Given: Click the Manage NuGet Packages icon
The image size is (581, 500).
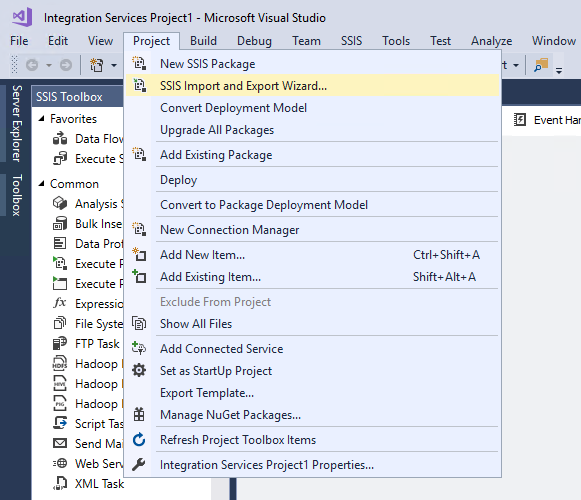Looking at the screenshot, I should 139,414.
